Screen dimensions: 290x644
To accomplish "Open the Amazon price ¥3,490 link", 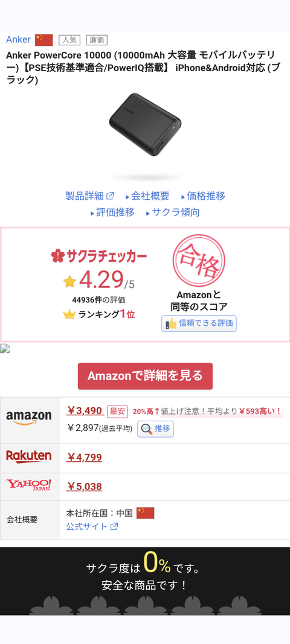I will point(85,410).
